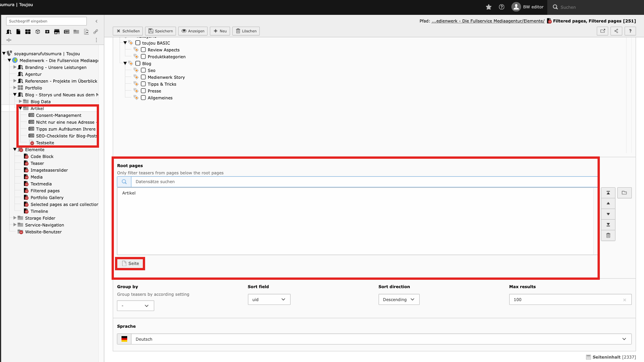The width and height of the screenshot is (644, 362).
Task: Collapse the page tree panel
Action: [x=96, y=21]
